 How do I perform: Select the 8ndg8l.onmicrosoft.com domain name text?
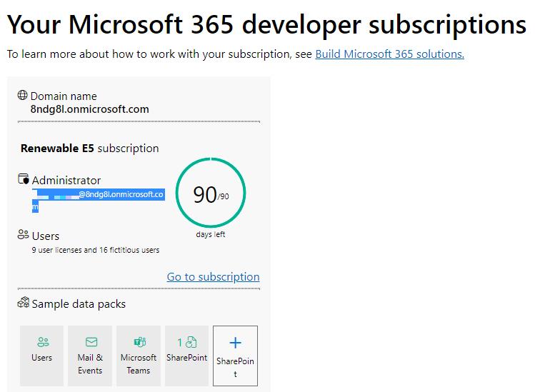pyautogui.click(x=89, y=109)
